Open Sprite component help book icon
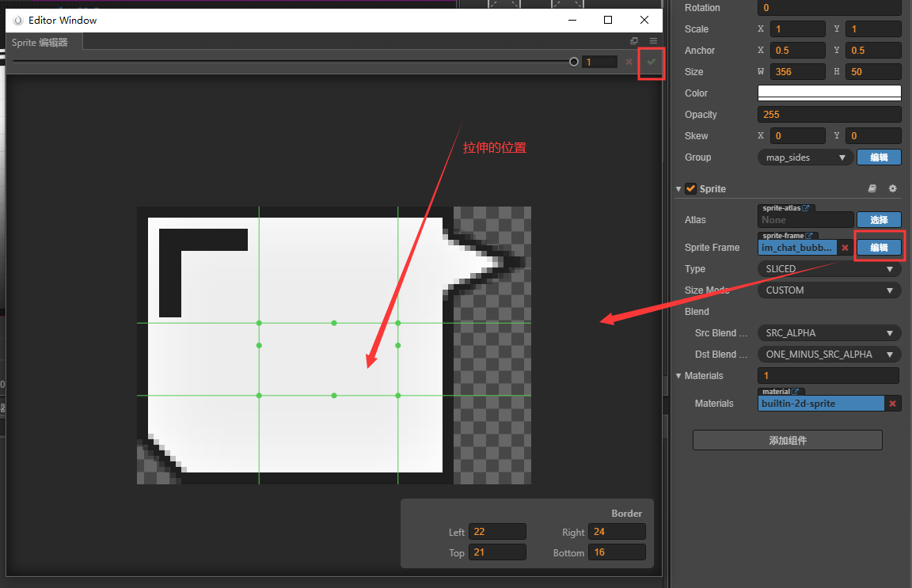 (872, 188)
